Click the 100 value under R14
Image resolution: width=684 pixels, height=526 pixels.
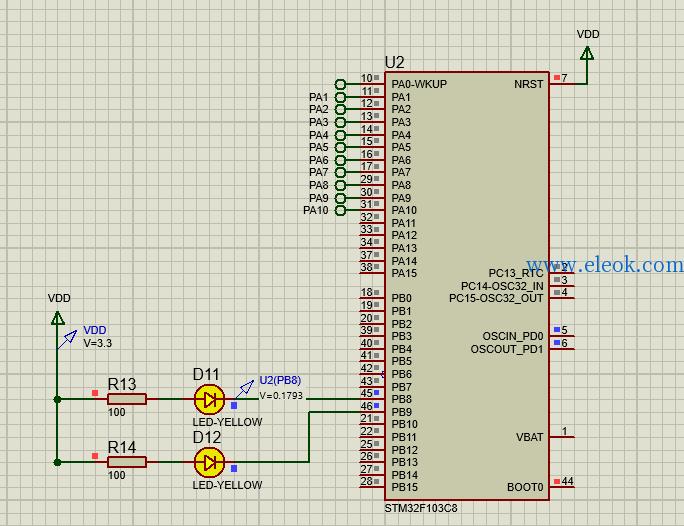click(116, 475)
